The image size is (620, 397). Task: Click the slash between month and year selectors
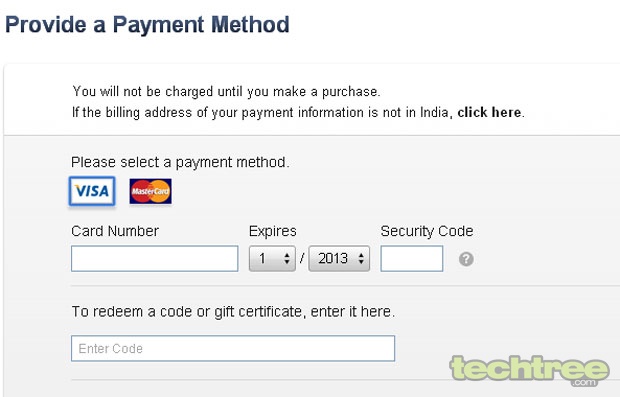pyautogui.click(x=302, y=259)
